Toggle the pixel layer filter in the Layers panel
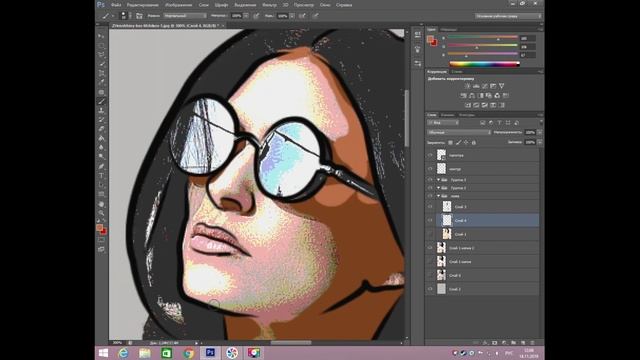This screenshot has height=360, width=640. click(482, 123)
